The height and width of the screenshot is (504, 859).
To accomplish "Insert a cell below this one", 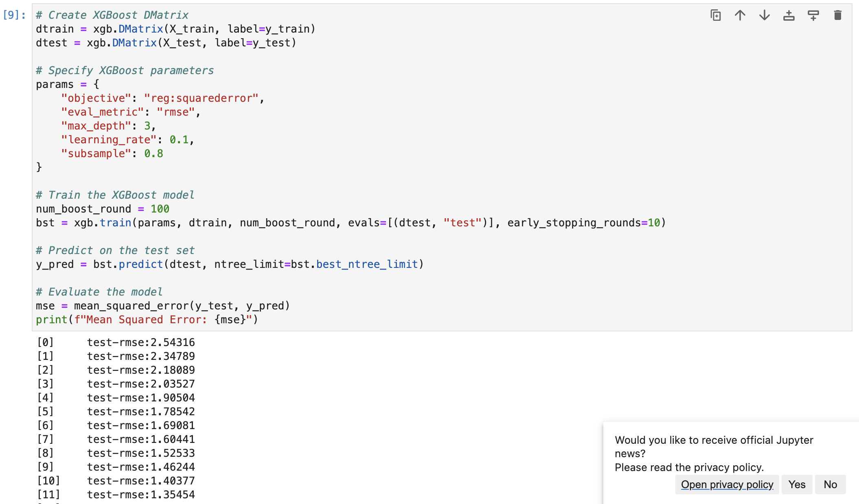I will (813, 15).
